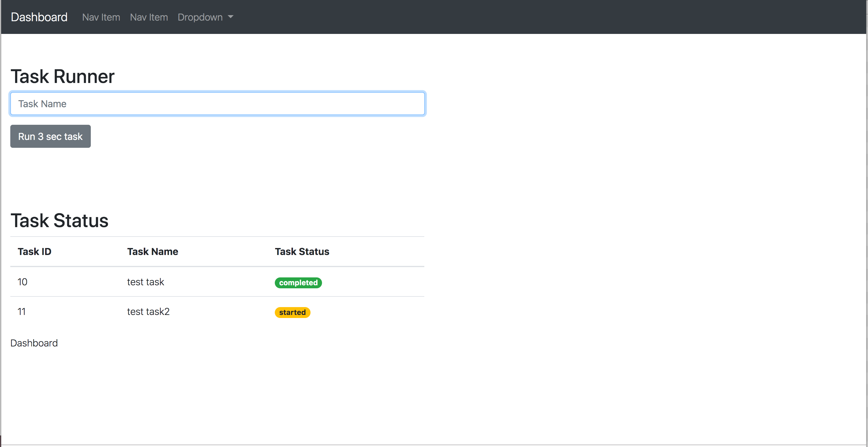Click the Dashboard brand in the navbar

coord(39,17)
